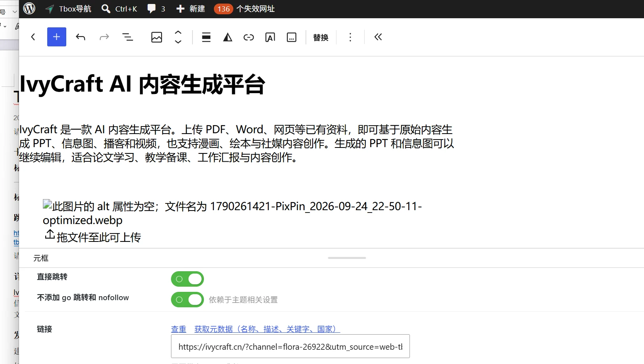Viewport: 644px width, 364px height.
Task: Open the 136 个失效网址 broken links notice
Action: click(x=244, y=9)
